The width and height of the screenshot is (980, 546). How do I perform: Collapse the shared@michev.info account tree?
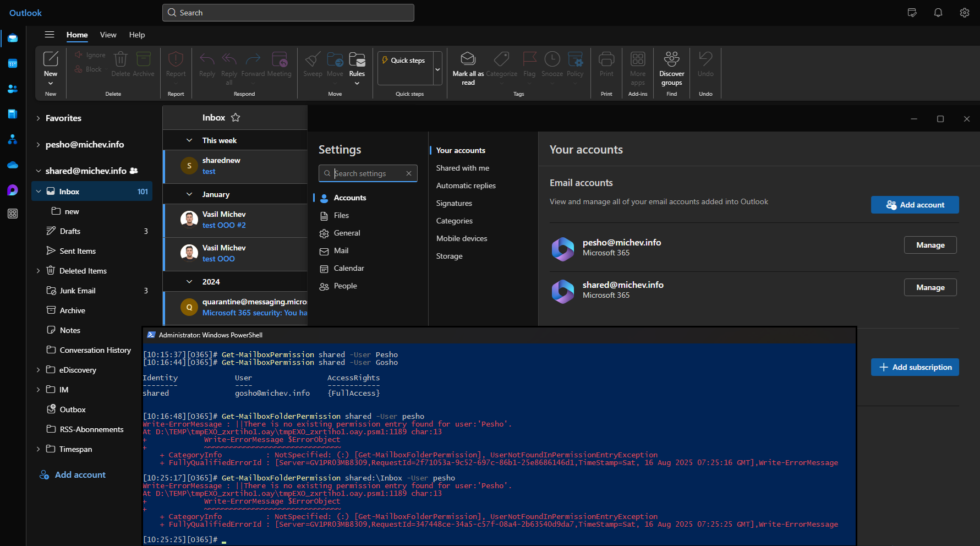coord(38,171)
